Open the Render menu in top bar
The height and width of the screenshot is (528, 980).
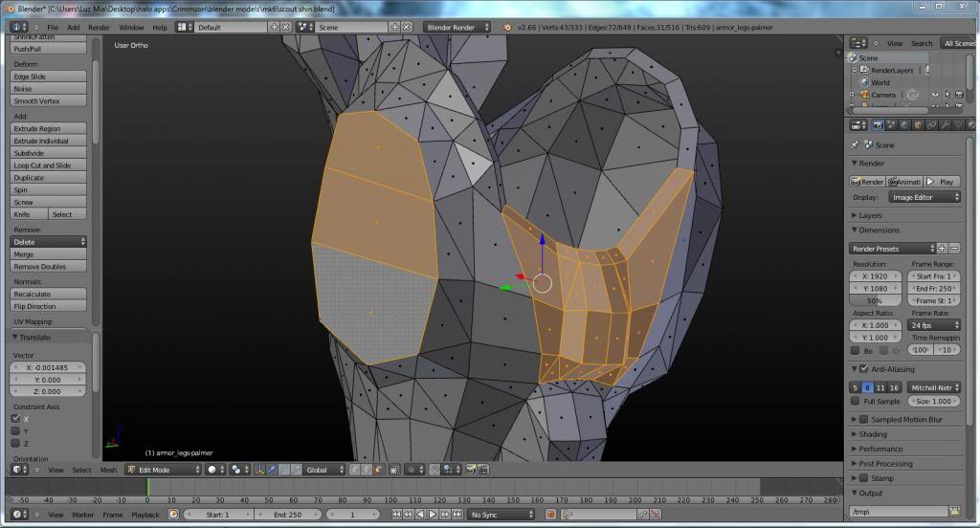click(99, 28)
